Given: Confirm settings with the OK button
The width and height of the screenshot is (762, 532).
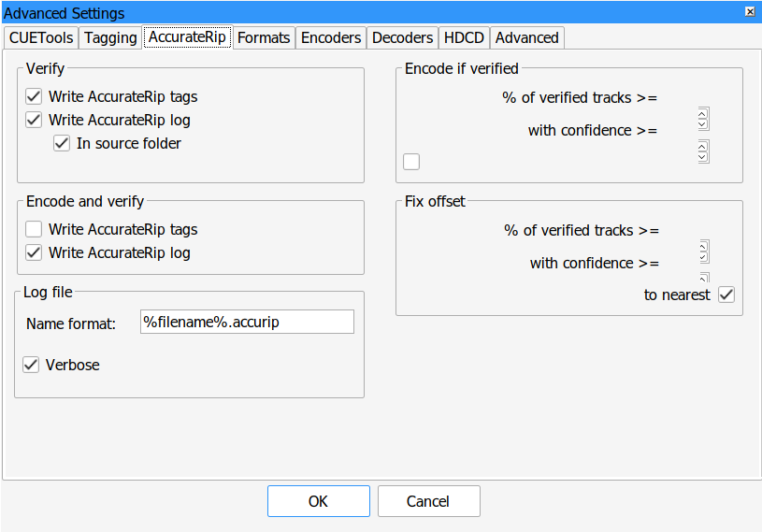Looking at the screenshot, I should click(x=318, y=501).
